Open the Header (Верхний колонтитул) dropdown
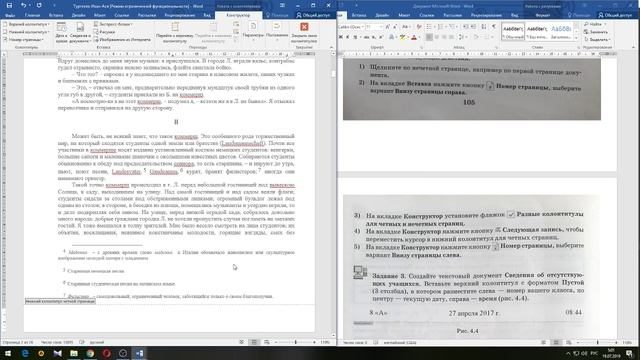The width and height of the screenshot is (640, 360). click(x=27, y=24)
